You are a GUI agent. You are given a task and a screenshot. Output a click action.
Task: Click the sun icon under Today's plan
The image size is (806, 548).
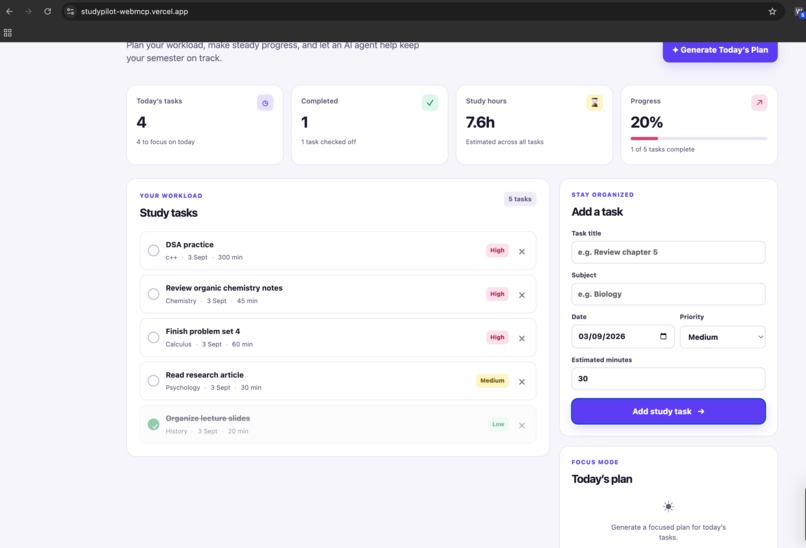[x=668, y=506]
